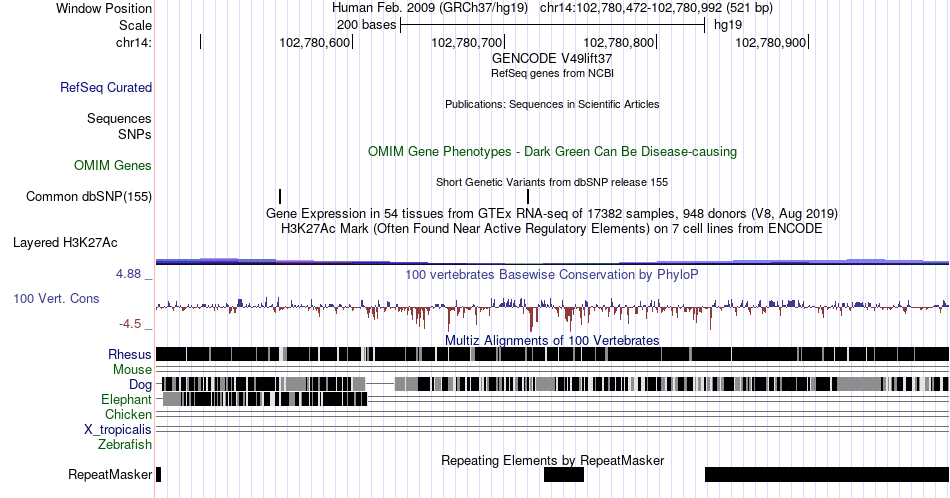Click the 4.88 PhyloP upper limit

pyautogui.click(x=128, y=274)
